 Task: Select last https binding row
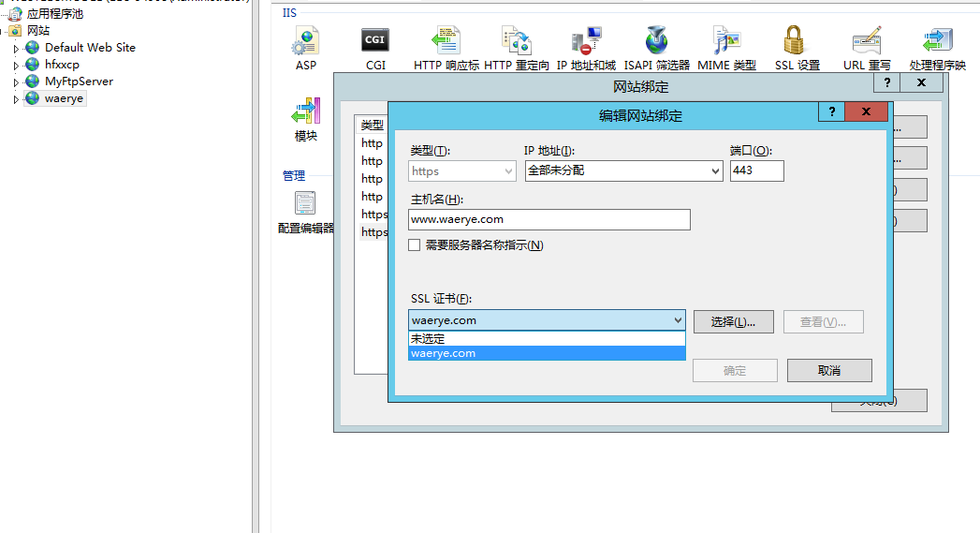tap(373, 232)
